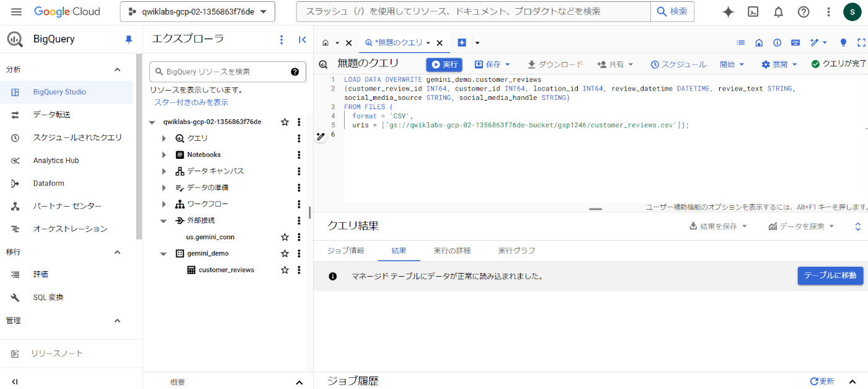Focus the top resource search field
868x389 pixels.
tap(474, 12)
